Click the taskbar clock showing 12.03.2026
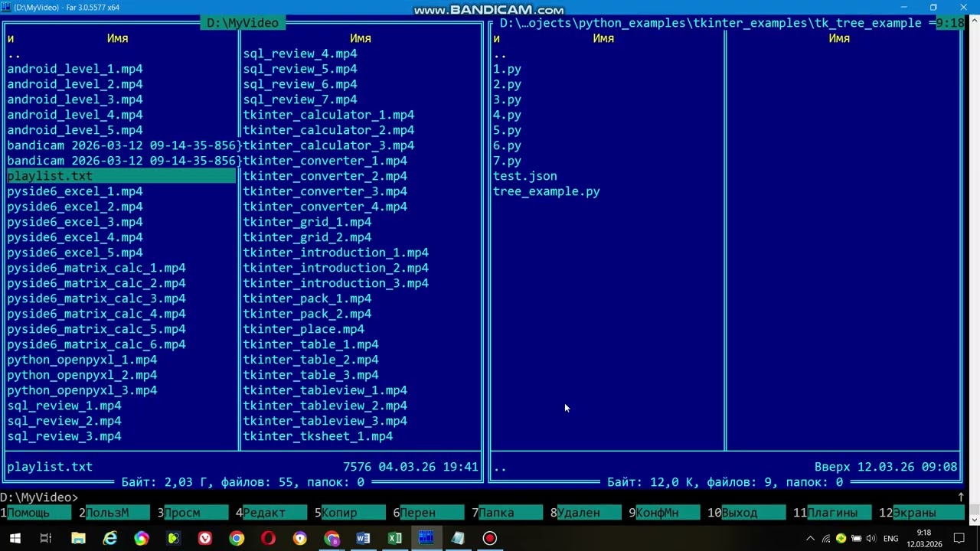Viewport: 980px width, 551px height. point(924,539)
